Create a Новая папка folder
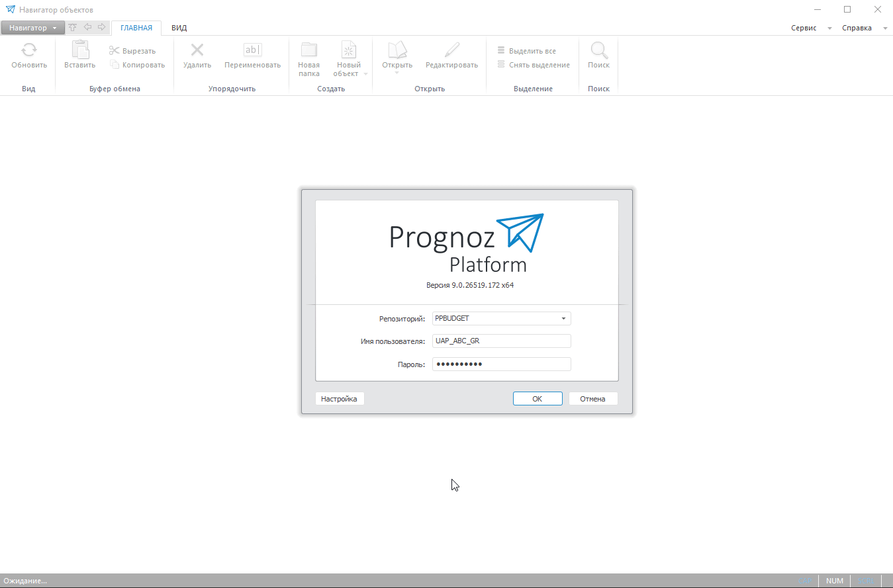Viewport: 893px width, 588px height. coord(309,60)
